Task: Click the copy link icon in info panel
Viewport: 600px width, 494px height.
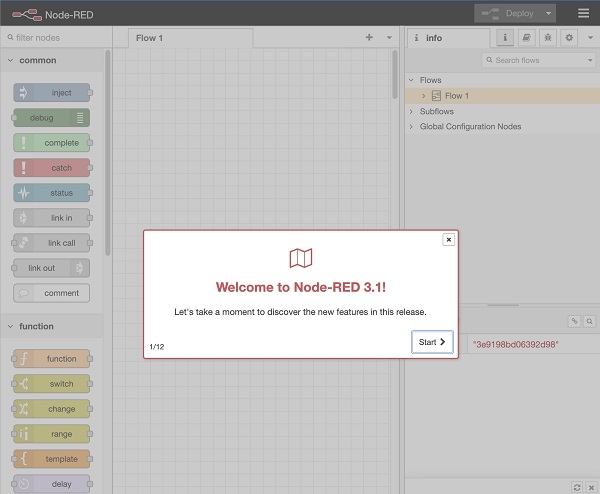Action: pos(574,321)
